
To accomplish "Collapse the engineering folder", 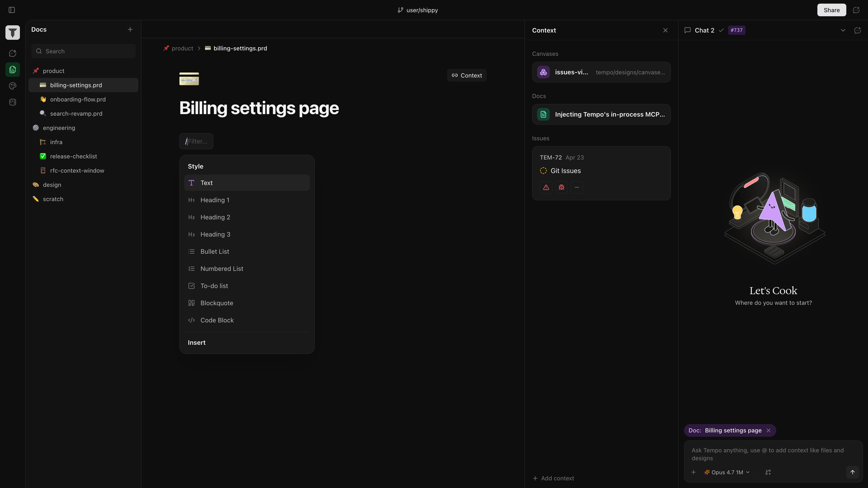I will click(x=83, y=128).
